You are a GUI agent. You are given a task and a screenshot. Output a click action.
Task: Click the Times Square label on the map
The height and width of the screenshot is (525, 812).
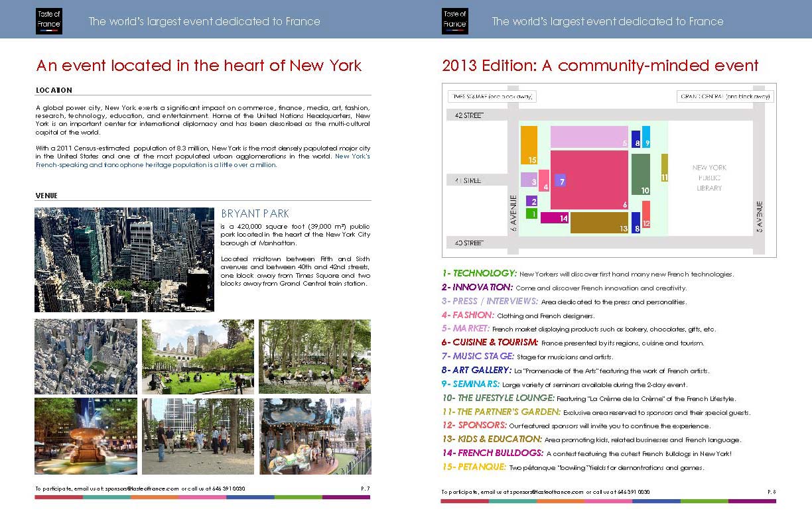tap(492, 96)
